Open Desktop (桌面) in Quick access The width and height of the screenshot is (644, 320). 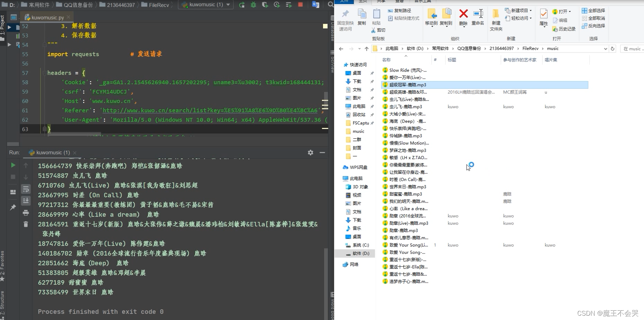(357, 73)
